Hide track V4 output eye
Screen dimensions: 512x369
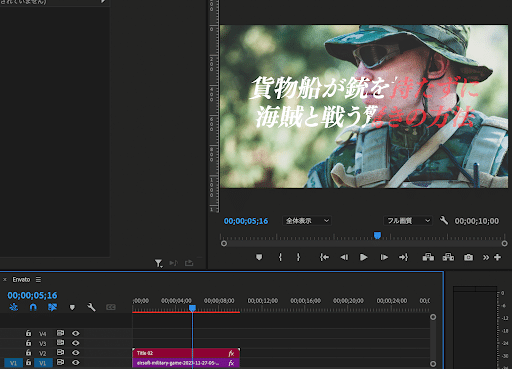click(76, 333)
